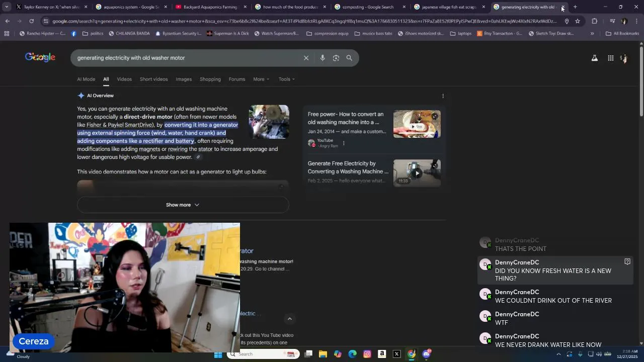This screenshot has width=644, height=362.
Task: Open the browser extensions puzzle icon
Action: click(x=595, y=21)
